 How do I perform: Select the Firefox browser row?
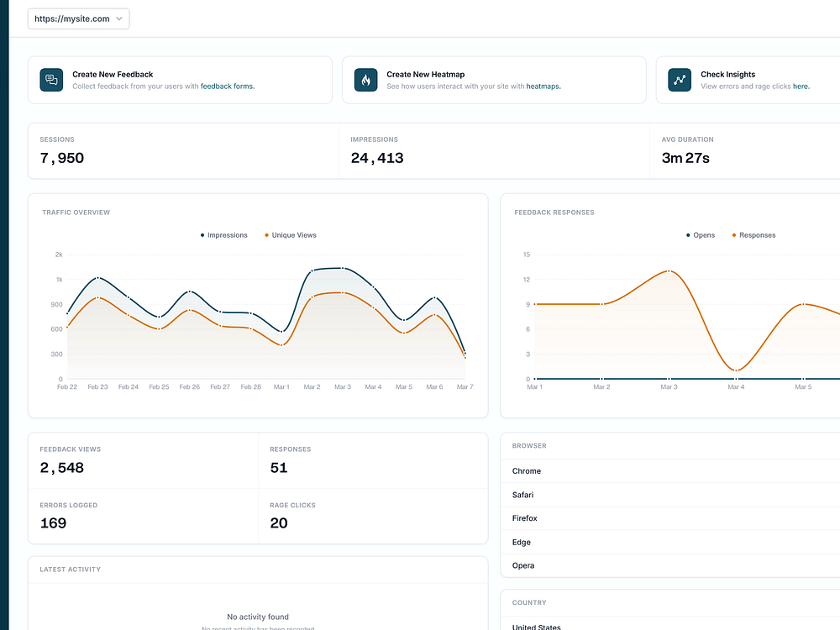click(670, 518)
